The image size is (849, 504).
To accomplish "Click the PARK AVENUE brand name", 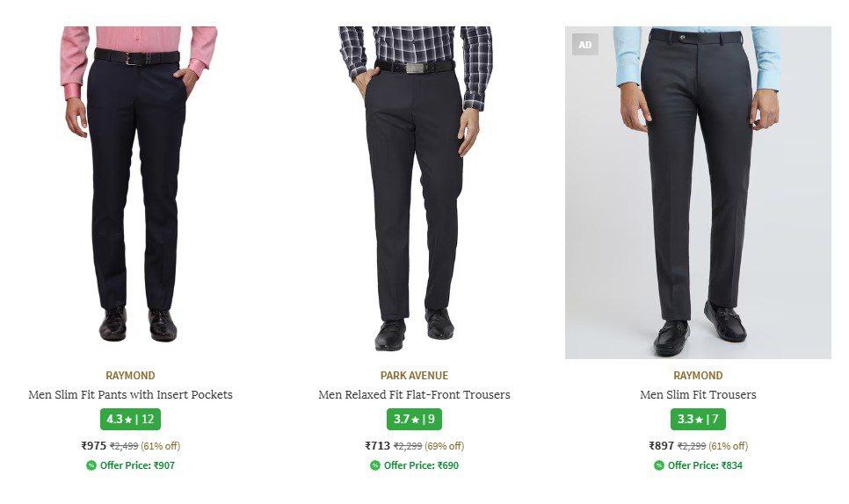I will tap(414, 376).
